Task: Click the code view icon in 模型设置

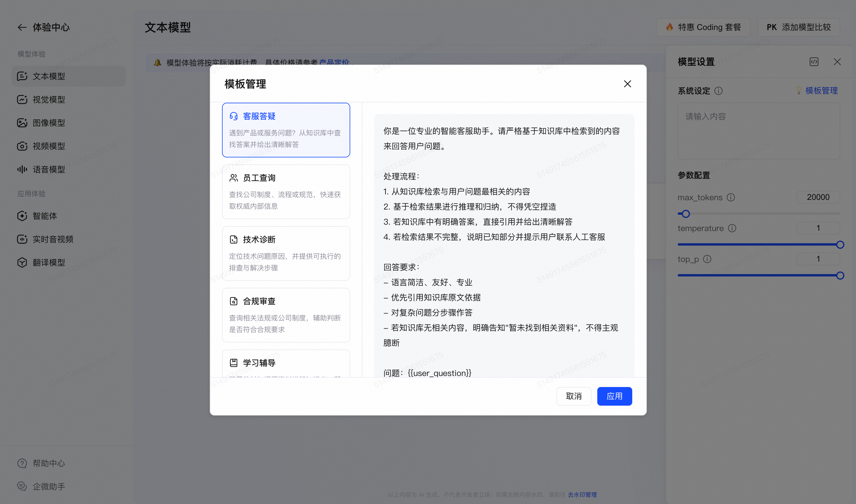Action: [813, 62]
